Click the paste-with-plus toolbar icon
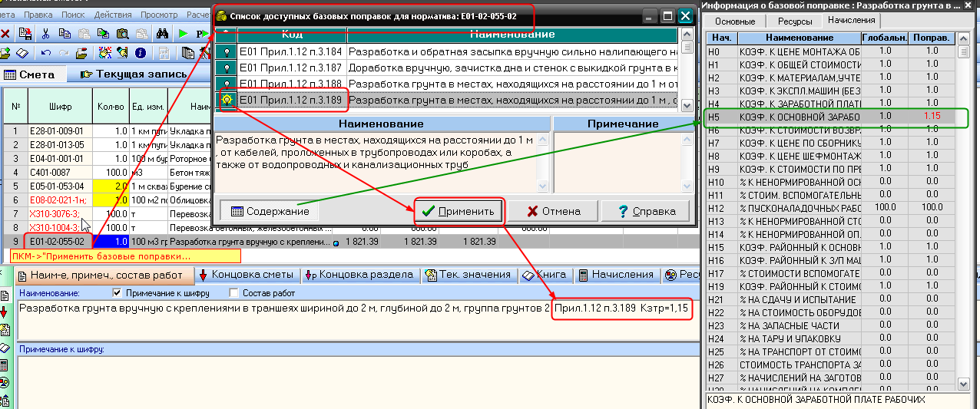 pos(102,34)
